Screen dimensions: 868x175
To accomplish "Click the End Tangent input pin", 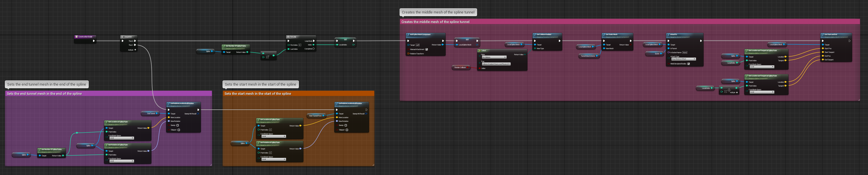I will point(823,59).
